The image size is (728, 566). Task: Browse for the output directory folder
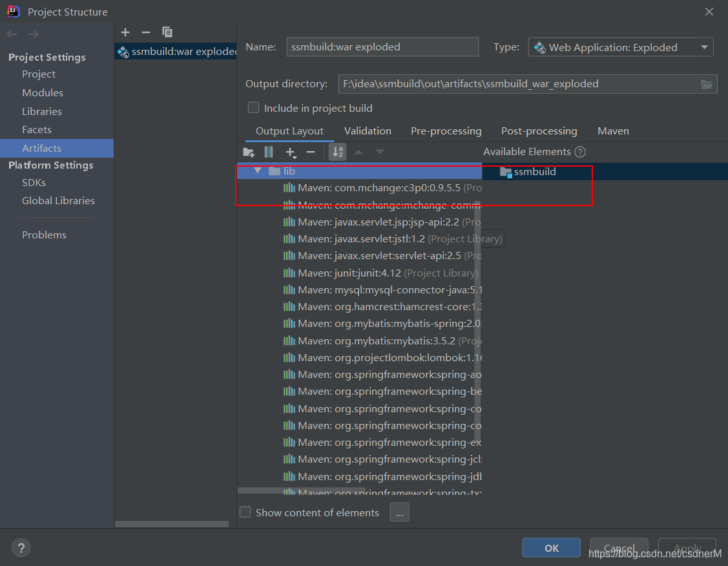707,84
